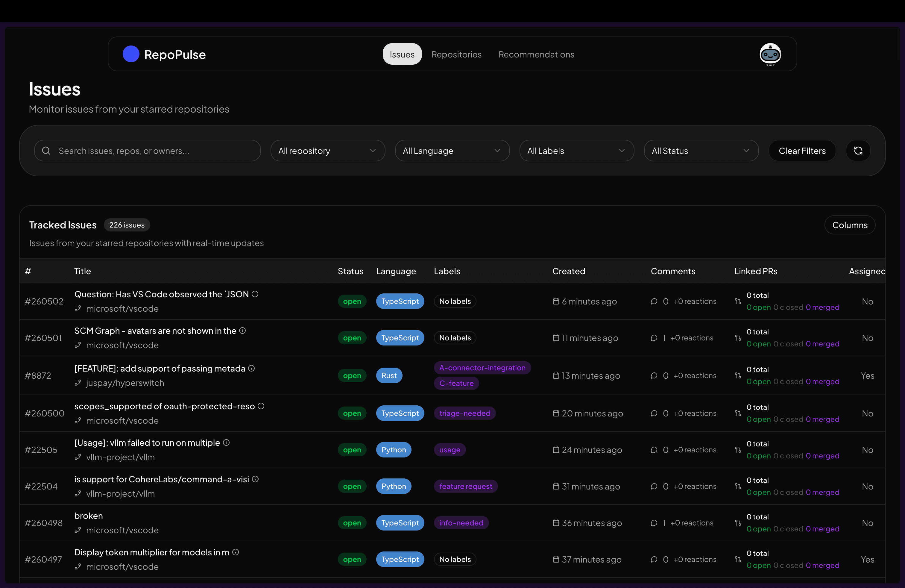
Task: Click the search magnifier icon
Action: click(46, 151)
